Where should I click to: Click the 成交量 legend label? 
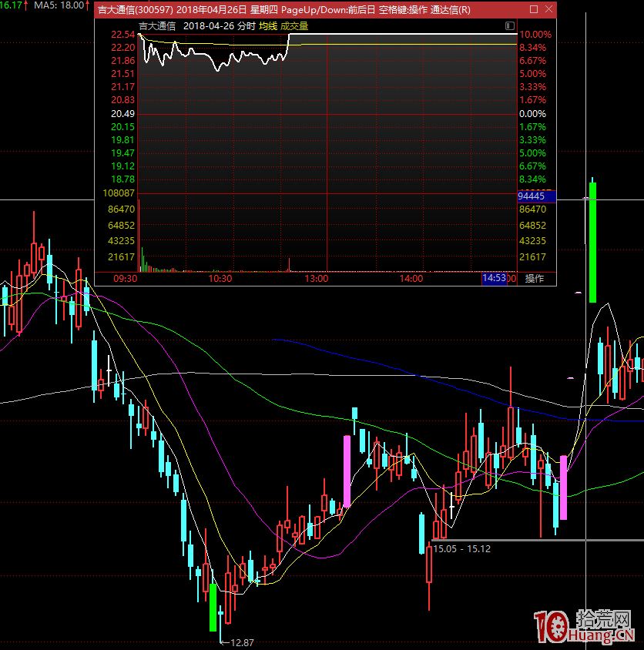294,26
